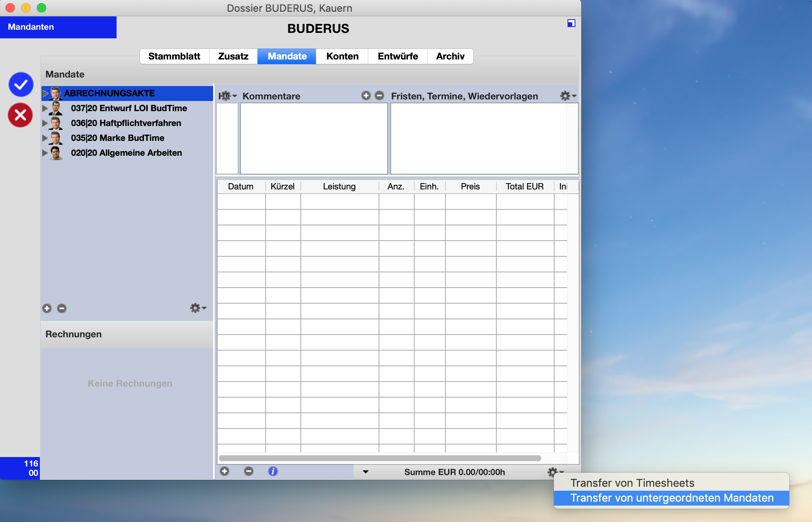Open the Konten tab
This screenshot has height=522, width=812.
pyautogui.click(x=342, y=56)
